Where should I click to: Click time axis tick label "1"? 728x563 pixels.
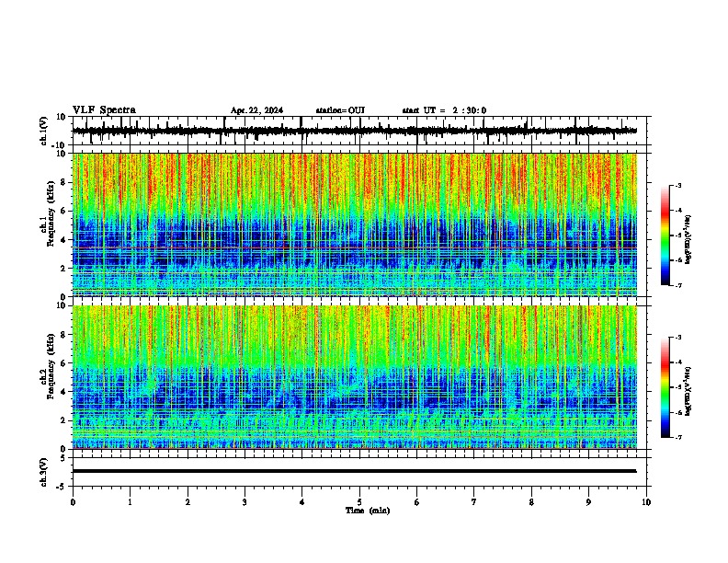(x=130, y=502)
